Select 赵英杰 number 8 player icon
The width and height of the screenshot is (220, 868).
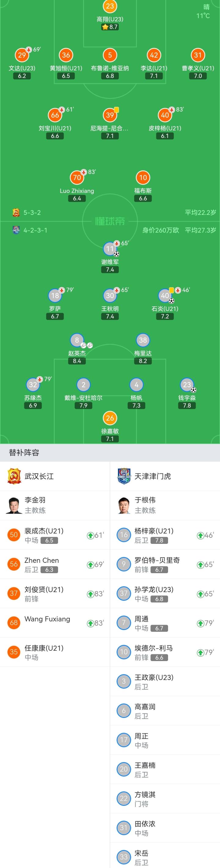(x=77, y=340)
